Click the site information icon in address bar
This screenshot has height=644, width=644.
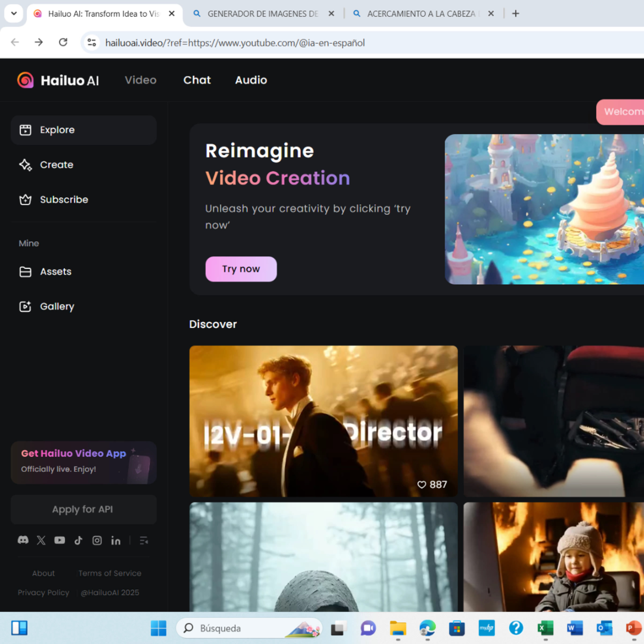pyautogui.click(x=91, y=42)
